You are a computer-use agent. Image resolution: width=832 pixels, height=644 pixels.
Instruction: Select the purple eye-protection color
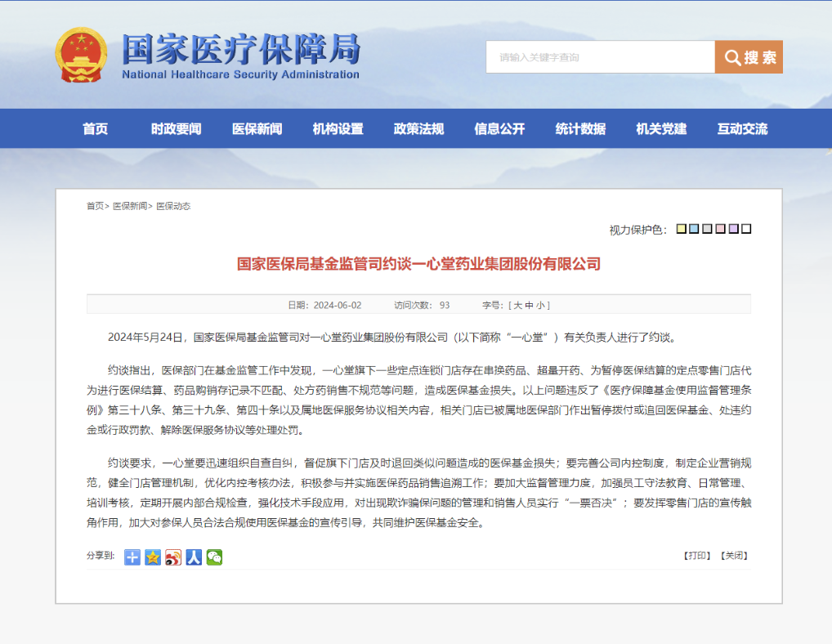coord(732,228)
